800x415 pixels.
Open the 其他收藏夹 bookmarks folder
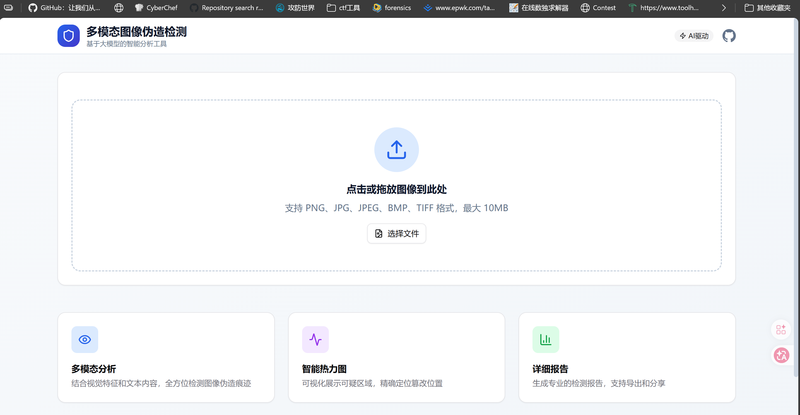pyautogui.click(x=767, y=7)
